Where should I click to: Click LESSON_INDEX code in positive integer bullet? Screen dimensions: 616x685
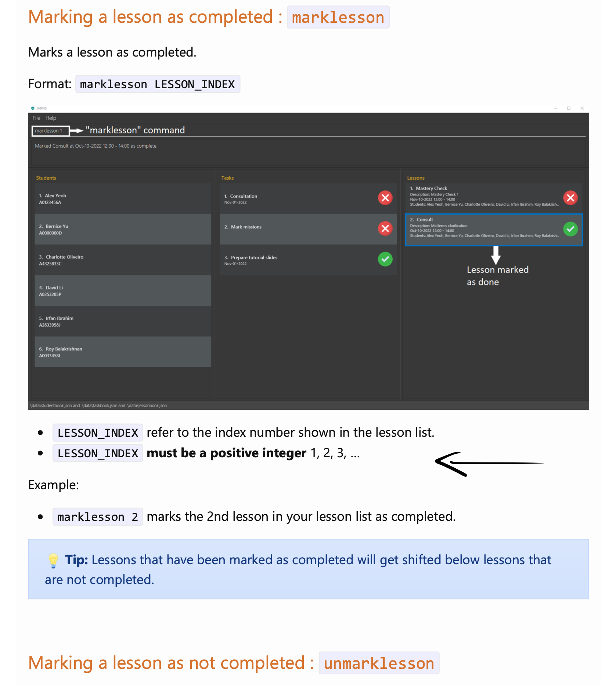98,454
